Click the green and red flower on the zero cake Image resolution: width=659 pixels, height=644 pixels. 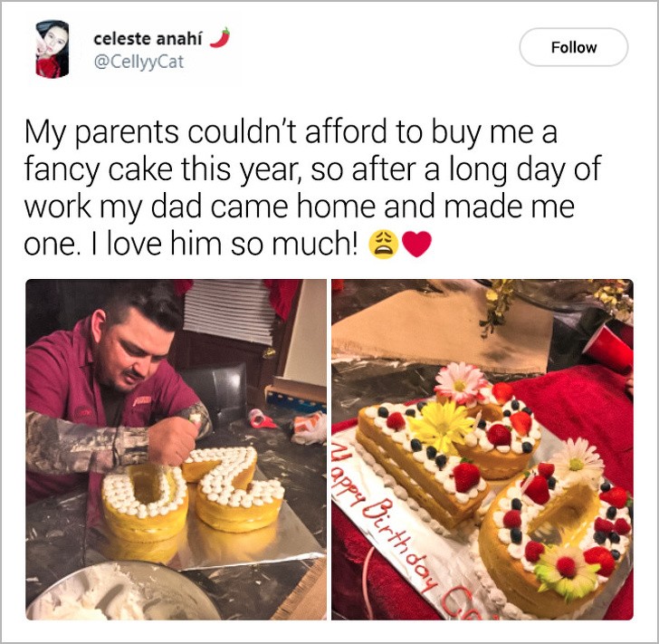[568, 569]
